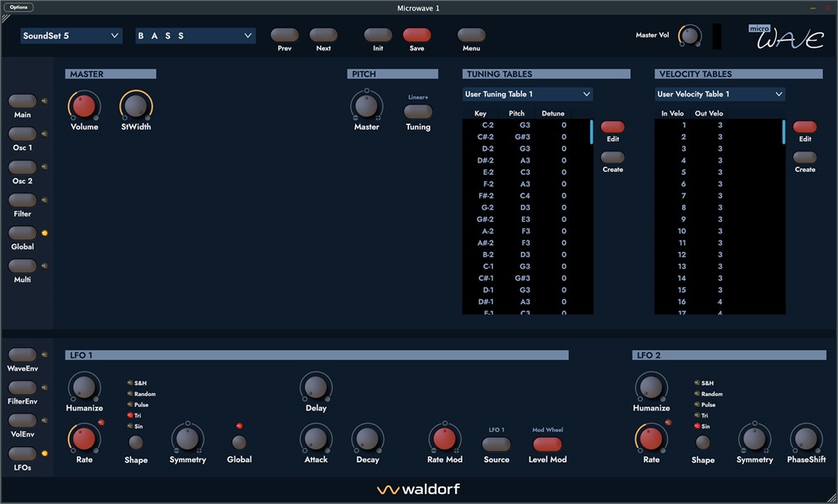This screenshot has width=838, height=504.
Task: Adjust the Master Vol knob
Action: 690,36
